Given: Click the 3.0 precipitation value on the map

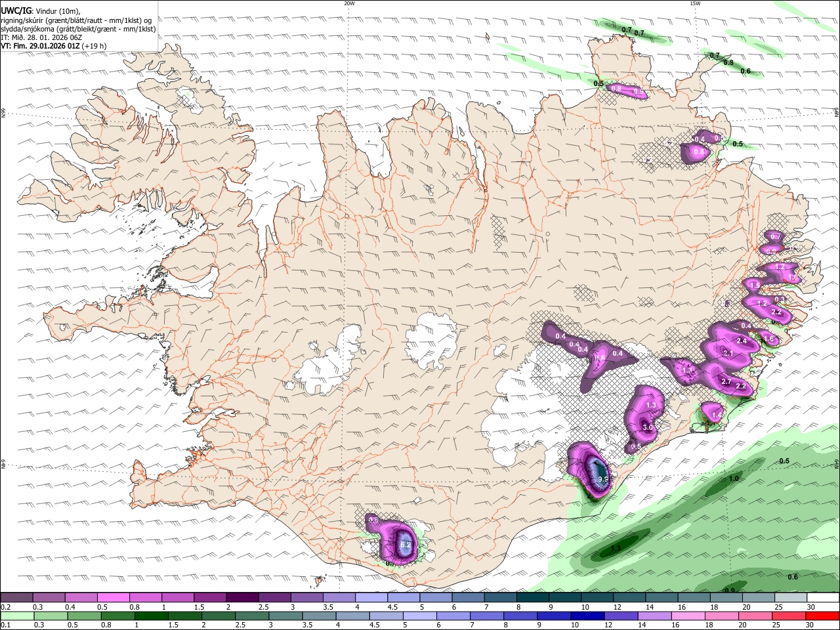Looking at the screenshot, I should (648, 427).
